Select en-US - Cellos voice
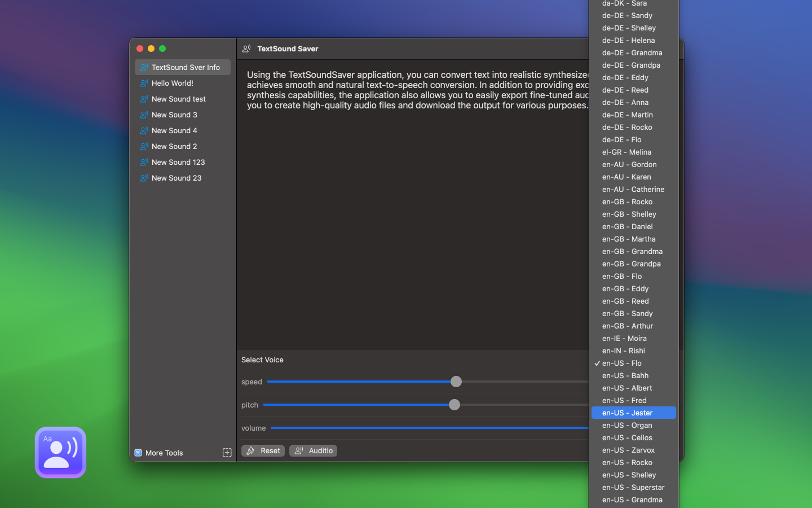The height and width of the screenshot is (508, 812). coord(634,437)
